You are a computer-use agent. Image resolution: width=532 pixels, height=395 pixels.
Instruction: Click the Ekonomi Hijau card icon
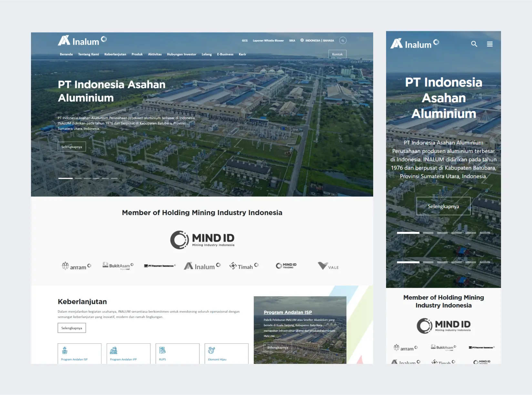coord(211,351)
